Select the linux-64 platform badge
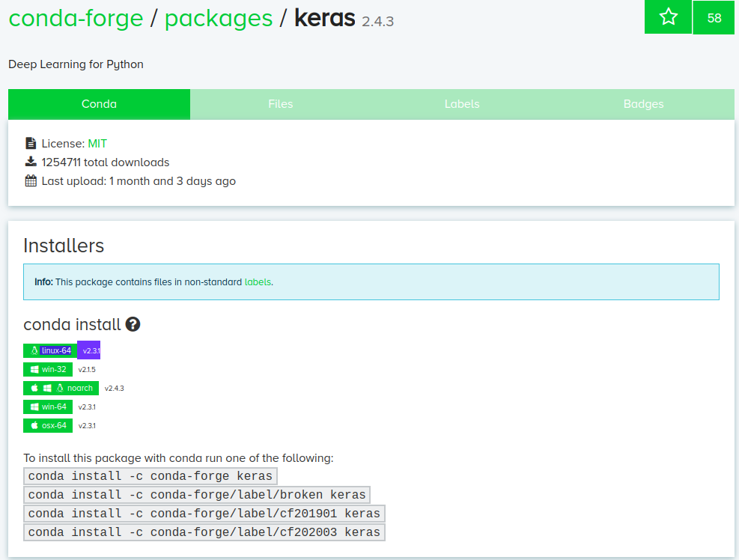The image size is (739, 560). [x=50, y=350]
